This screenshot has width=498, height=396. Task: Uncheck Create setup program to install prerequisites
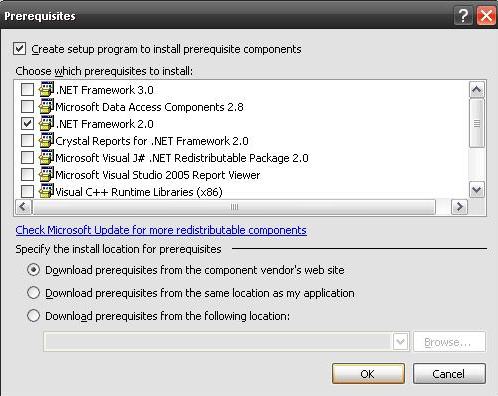[x=19, y=49]
